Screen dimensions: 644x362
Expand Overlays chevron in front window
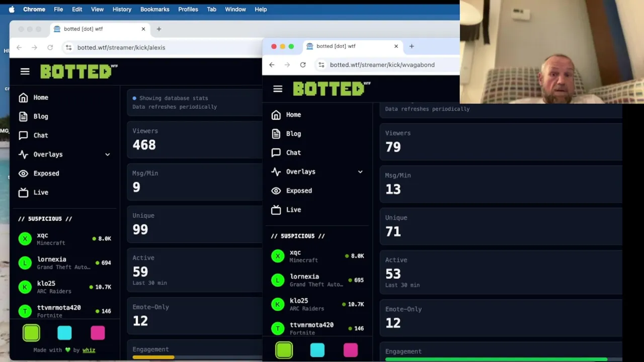click(360, 171)
